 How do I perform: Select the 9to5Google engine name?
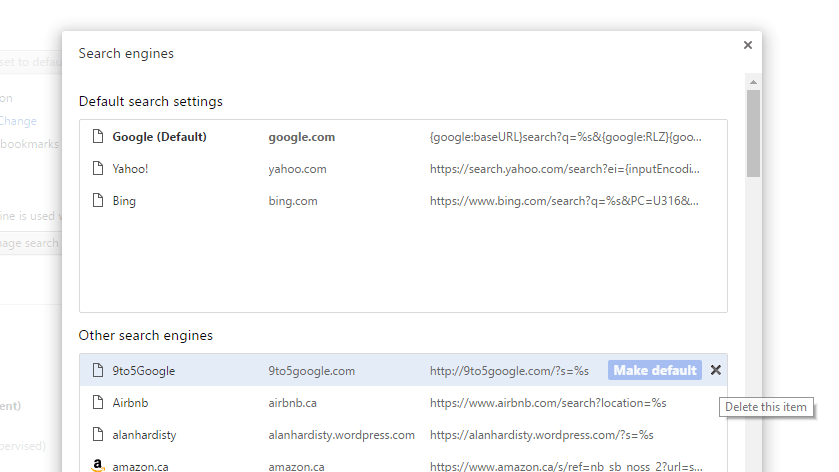[143, 371]
